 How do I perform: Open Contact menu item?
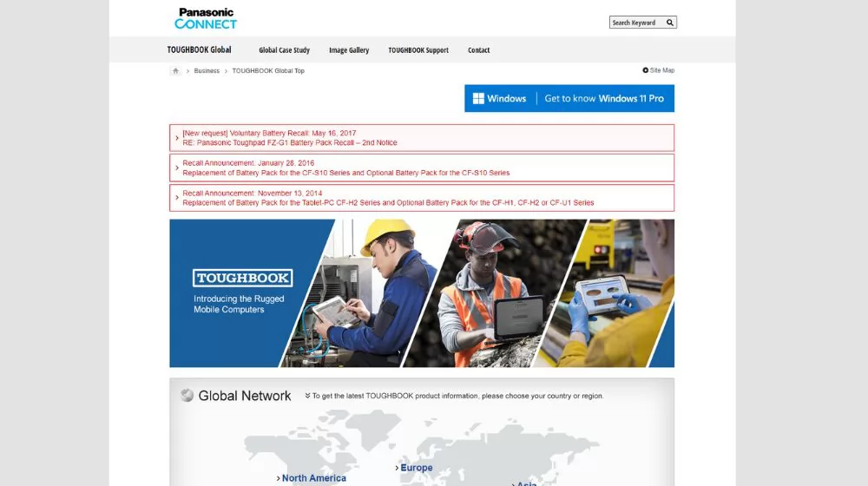(x=479, y=50)
